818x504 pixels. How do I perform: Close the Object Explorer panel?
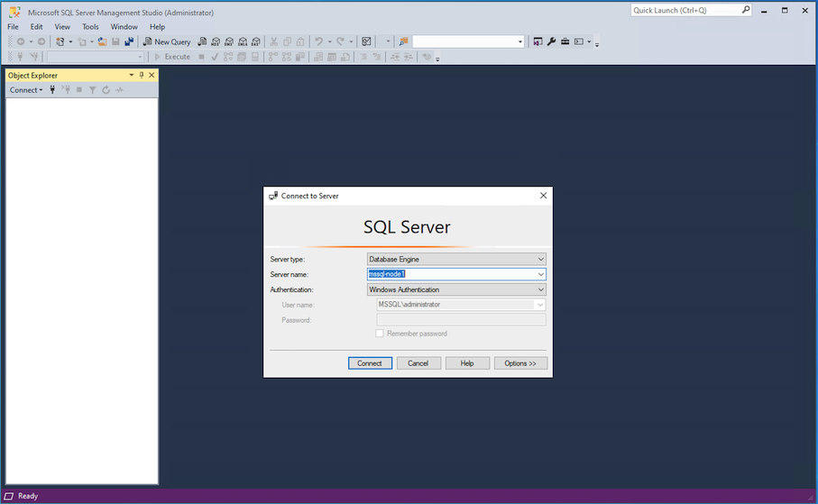(152, 75)
